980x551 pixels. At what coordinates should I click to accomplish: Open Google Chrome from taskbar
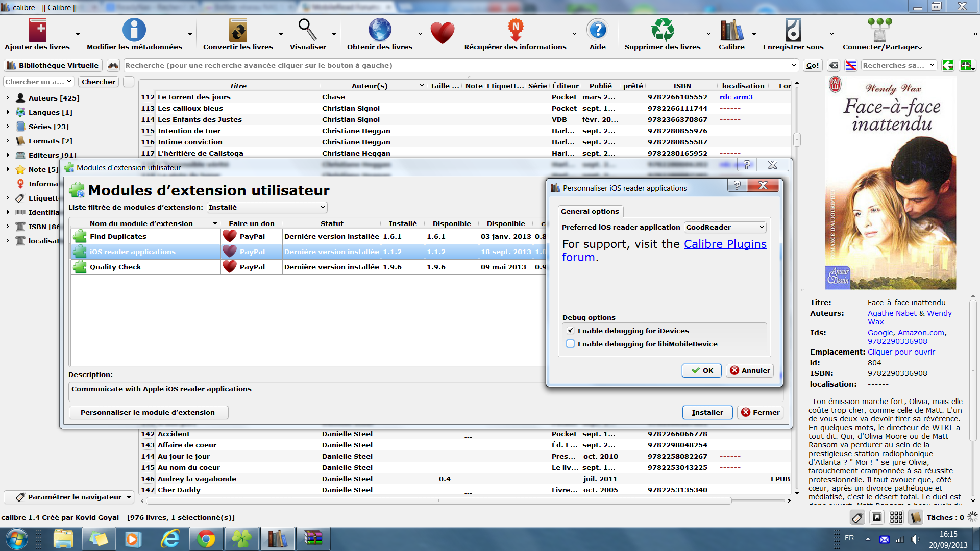tap(206, 539)
